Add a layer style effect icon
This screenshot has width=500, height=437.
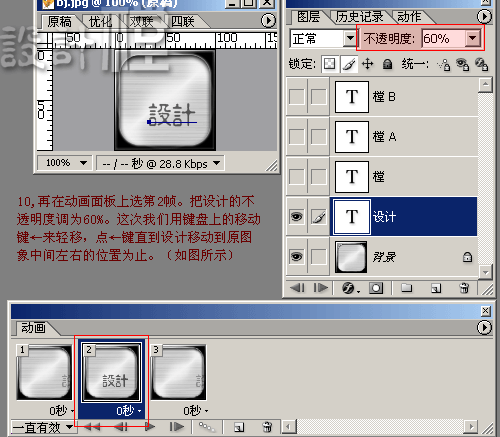click(349, 288)
